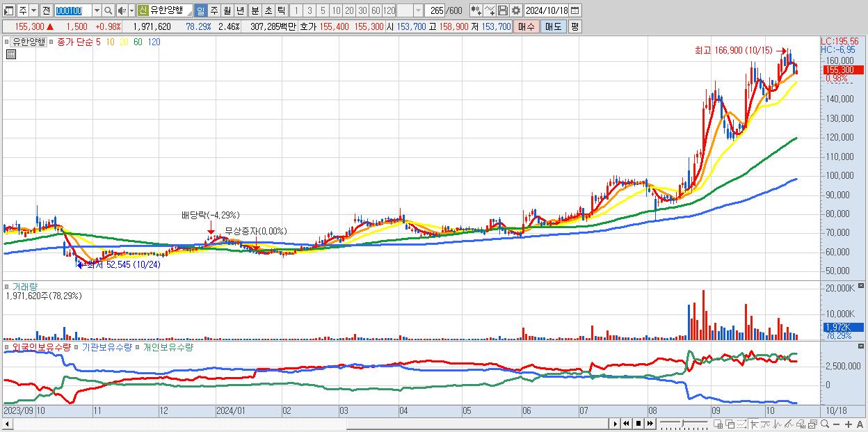The height and width of the screenshot is (432, 868).
Task: Click the minus zoom-out icon in bottom toolbar
Action: pos(836,424)
